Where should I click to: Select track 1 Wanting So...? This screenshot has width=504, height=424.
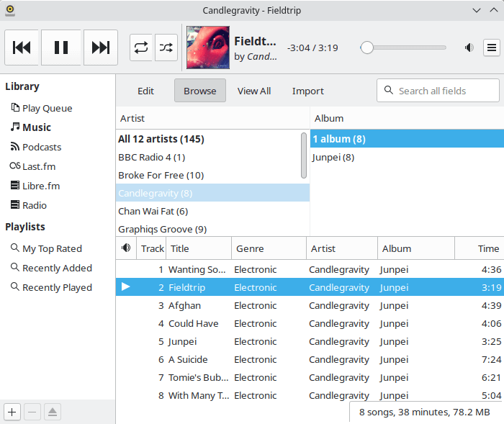coord(310,269)
